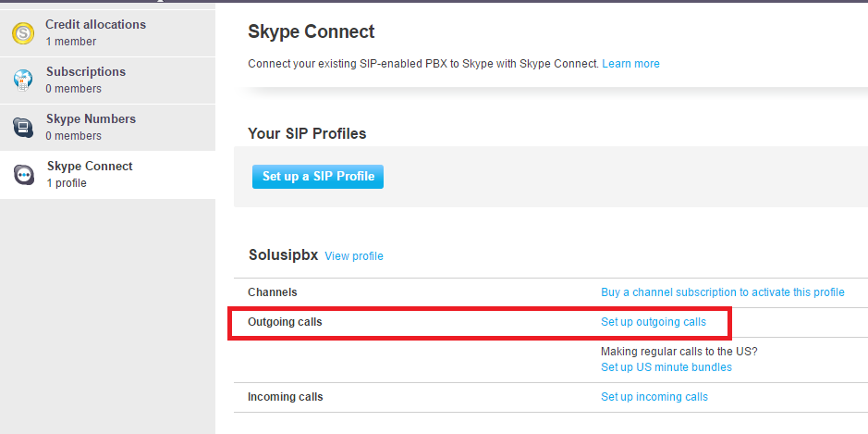Click the Incoming calls row label
The width and height of the screenshot is (868, 434).
285,397
